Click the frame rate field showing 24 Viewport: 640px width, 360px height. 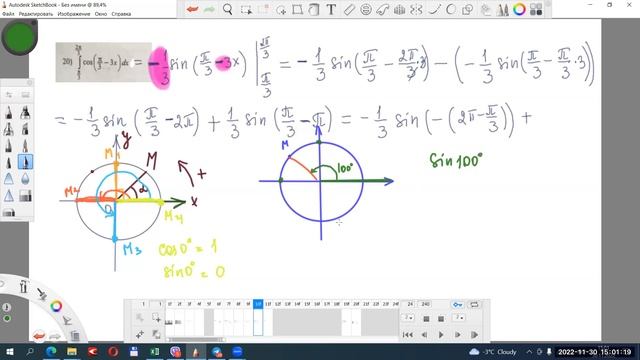(x=410, y=304)
